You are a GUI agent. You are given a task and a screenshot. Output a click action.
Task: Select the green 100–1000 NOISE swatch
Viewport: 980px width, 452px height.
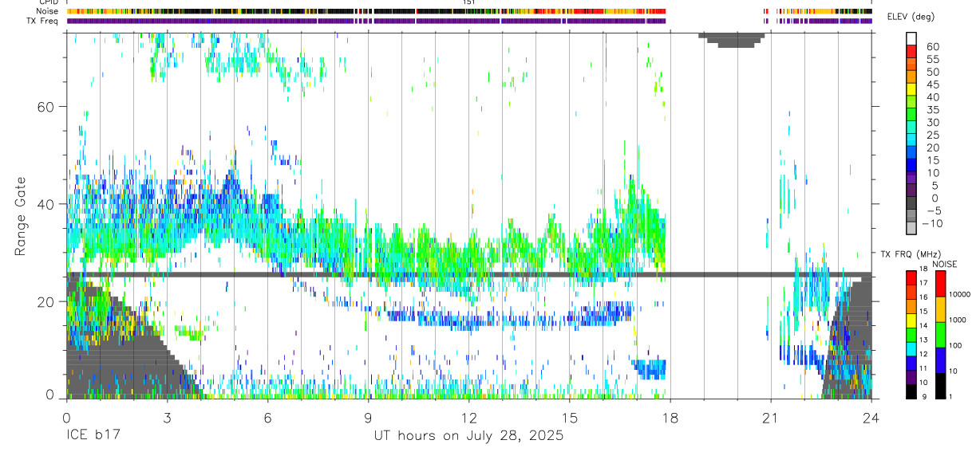(940, 334)
